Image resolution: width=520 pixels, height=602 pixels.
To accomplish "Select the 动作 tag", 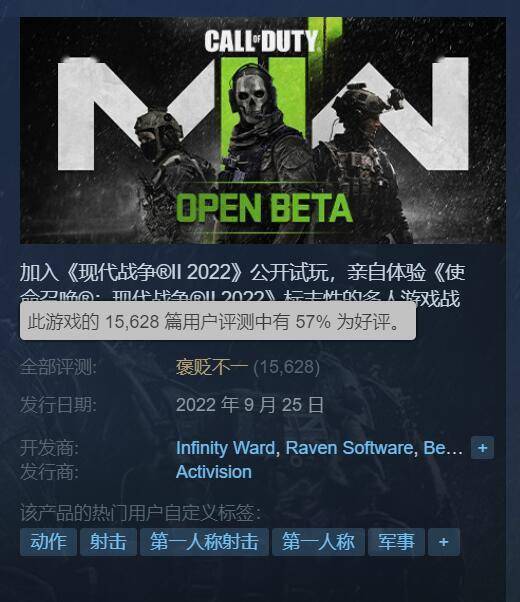I will pyautogui.click(x=48, y=542).
